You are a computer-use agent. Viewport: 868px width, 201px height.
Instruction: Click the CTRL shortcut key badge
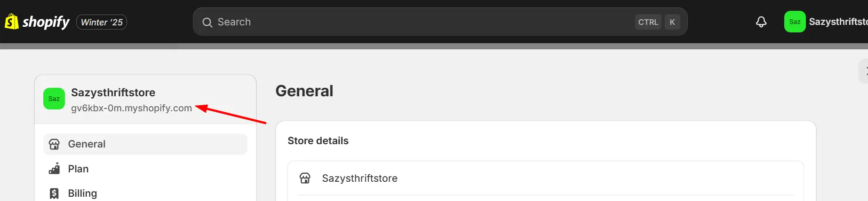click(x=648, y=22)
